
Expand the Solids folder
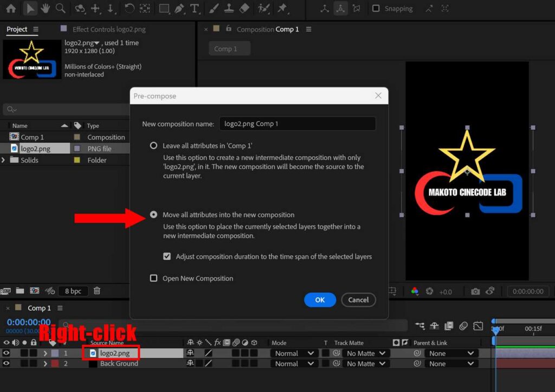pyautogui.click(x=3, y=160)
